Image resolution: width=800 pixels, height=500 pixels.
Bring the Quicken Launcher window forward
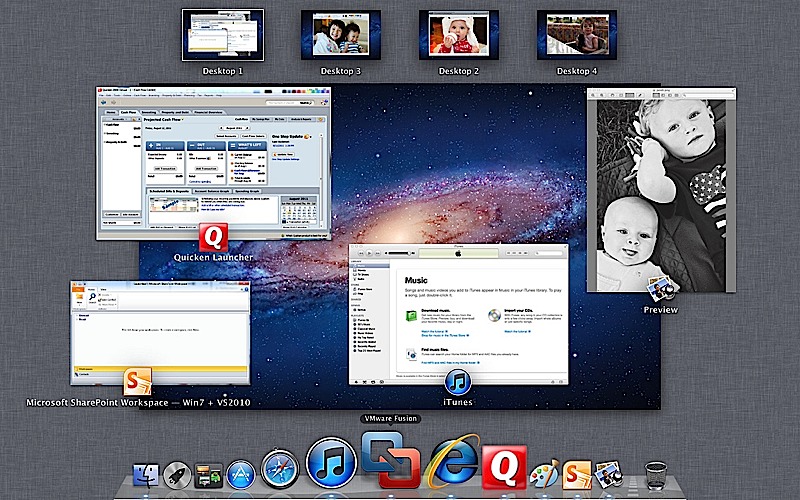coord(212,160)
